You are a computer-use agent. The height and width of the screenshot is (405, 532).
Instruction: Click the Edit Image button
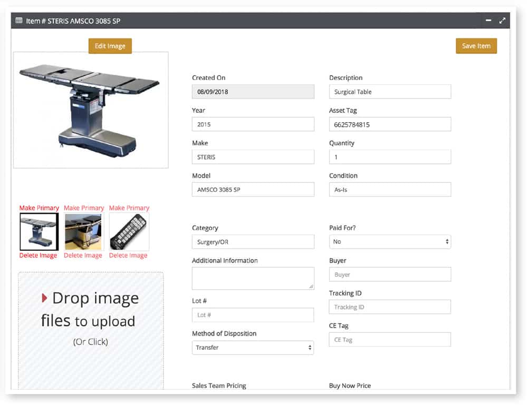pyautogui.click(x=110, y=46)
